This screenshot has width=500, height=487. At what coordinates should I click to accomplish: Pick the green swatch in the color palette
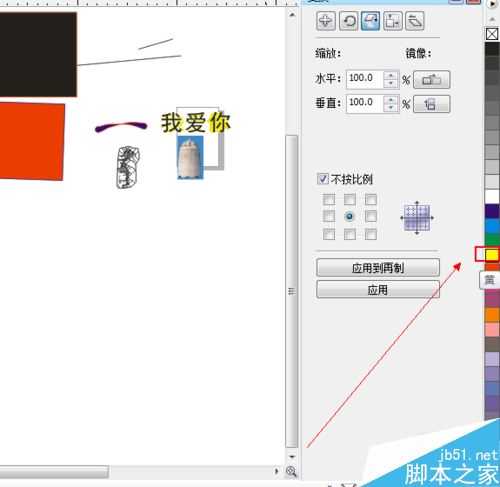[x=492, y=240]
